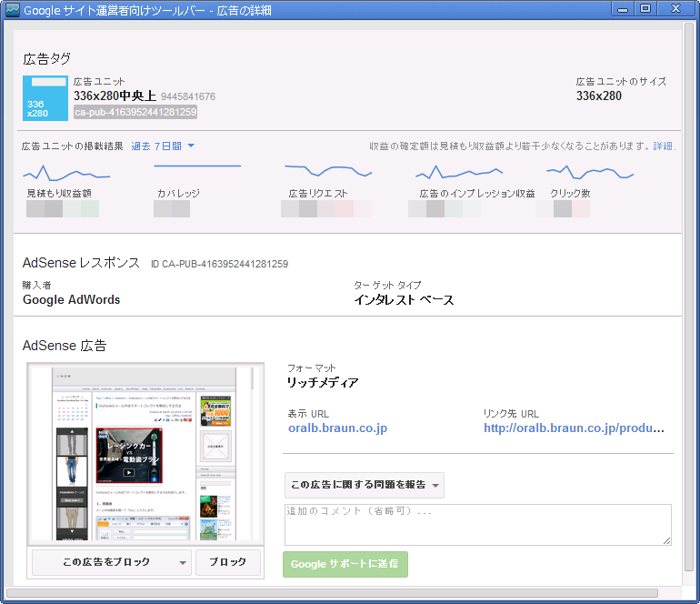The width and height of the screenshot is (700, 604).
Task: Maximize the ad details window
Action: (x=645, y=9)
